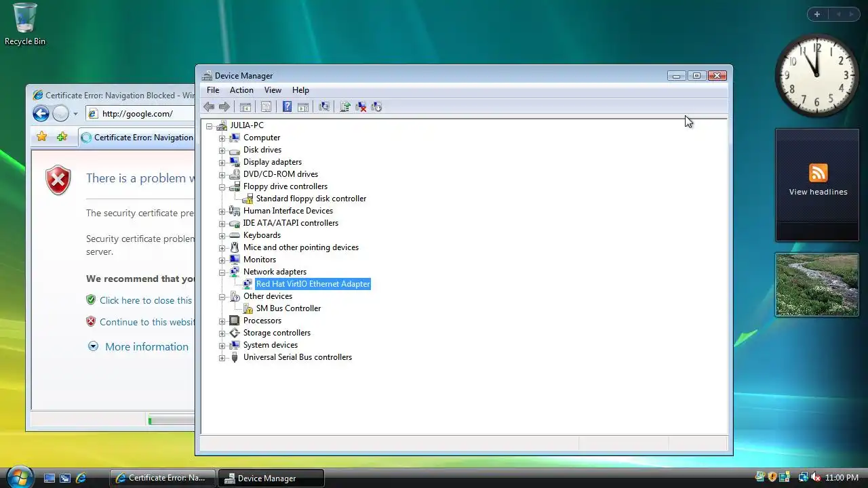Select SM Bus Controller device
The height and width of the screenshot is (488, 868).
click(x=288, y=308)
